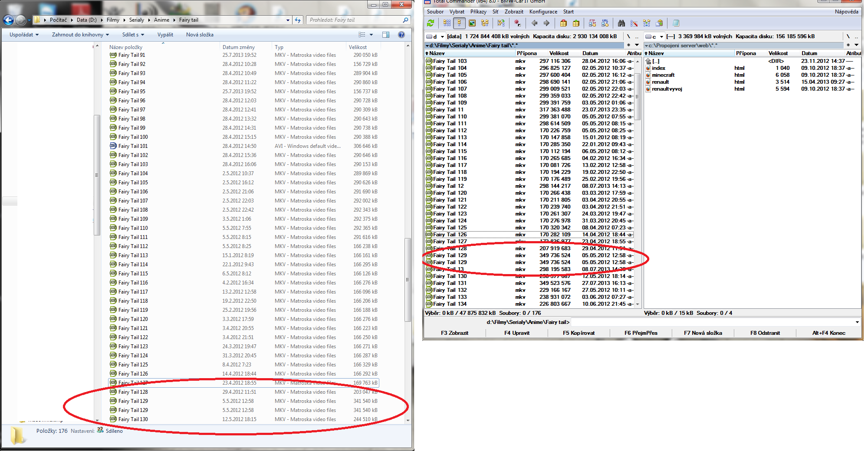Click the Reread source refresh icon in Total Commander
The image size is (868, 451).
click(431, 23)
